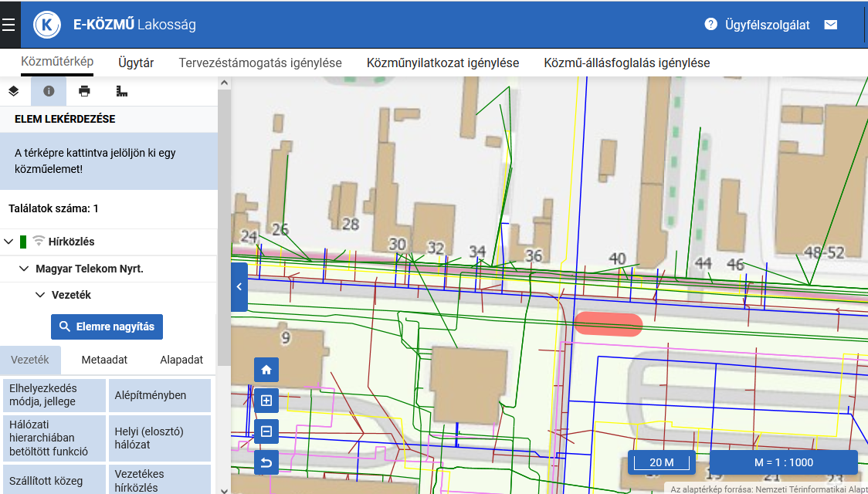This screenshot has width=868, height=494.
Task: Switch to the Metaadat tab
Action: click(x=104, y=360)
